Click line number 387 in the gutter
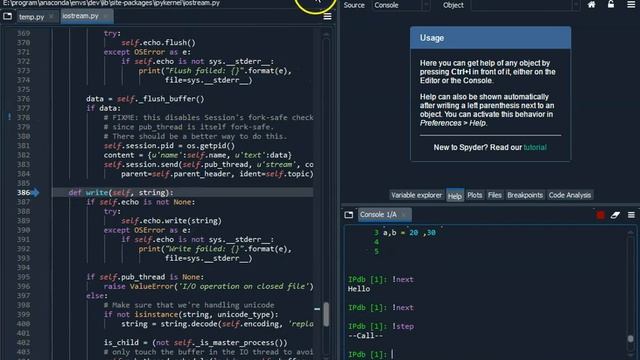The height and width of the screenshot is (360, 640). coord(23,202)
